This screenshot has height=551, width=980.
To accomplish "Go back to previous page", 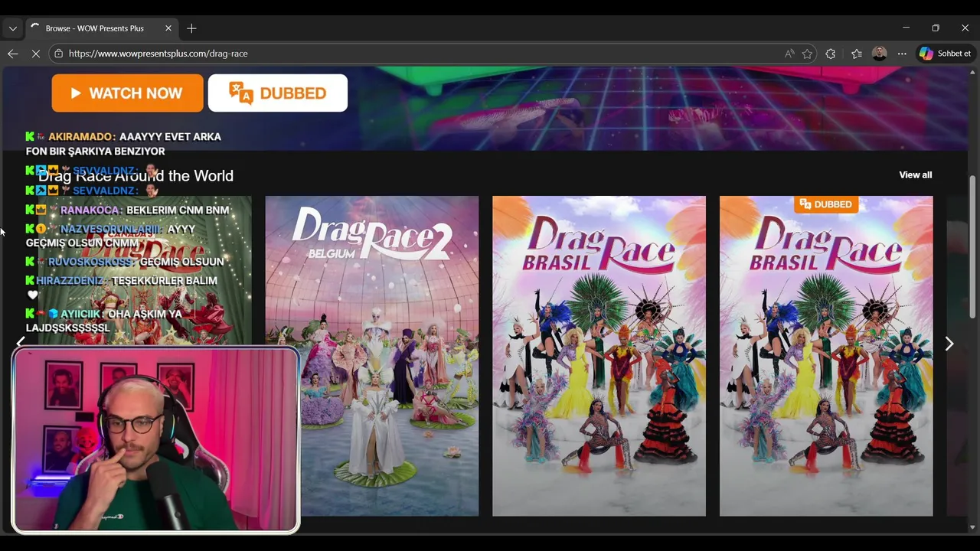I will point(13,54).
